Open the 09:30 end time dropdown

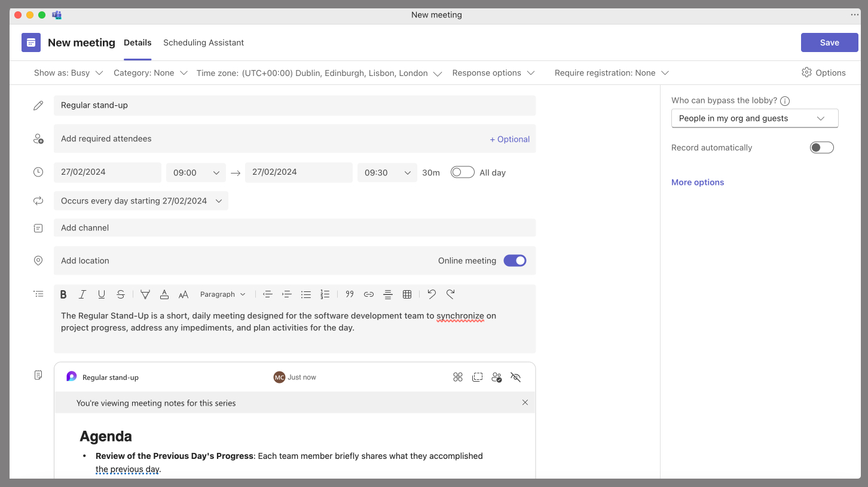point(387,172)
